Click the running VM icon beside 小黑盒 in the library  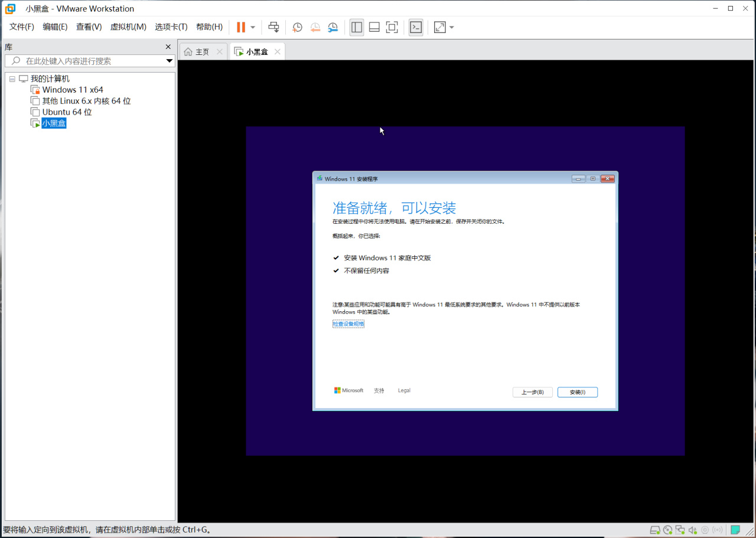[35, 123]
